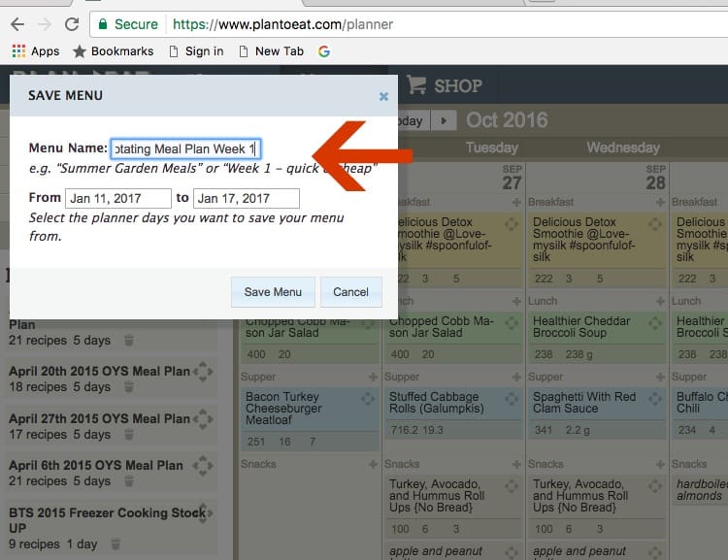This screenshot has height=560, width=728.
Task: Select April 20th 2015 OYS Meal Plan
Action: click(99, 371)
